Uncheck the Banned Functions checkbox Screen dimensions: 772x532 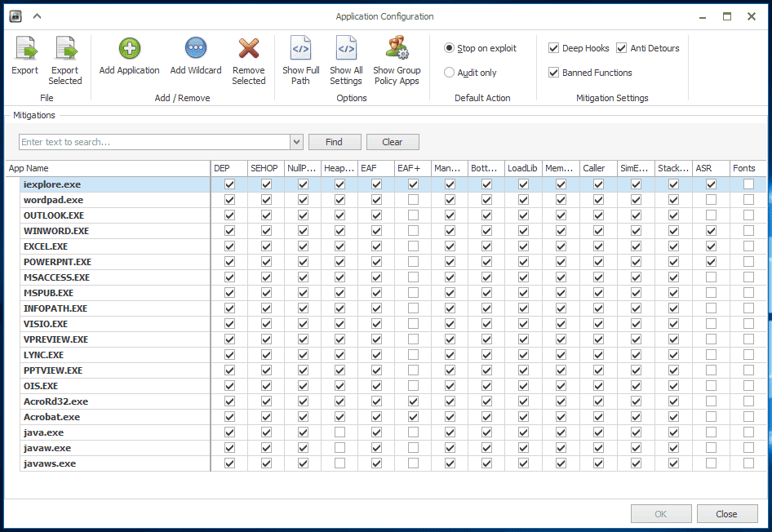click(554, 73)
